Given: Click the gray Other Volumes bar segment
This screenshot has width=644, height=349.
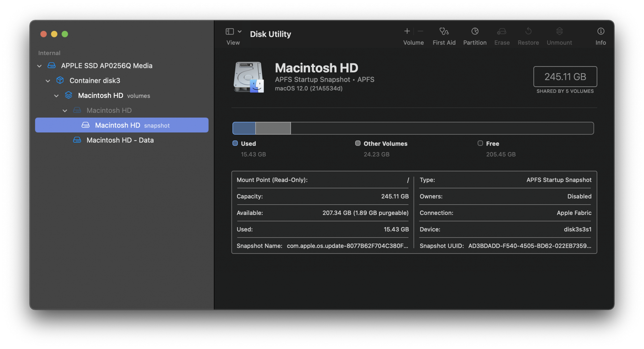Looking at the screenshot, I should click(x=273, y=128).
